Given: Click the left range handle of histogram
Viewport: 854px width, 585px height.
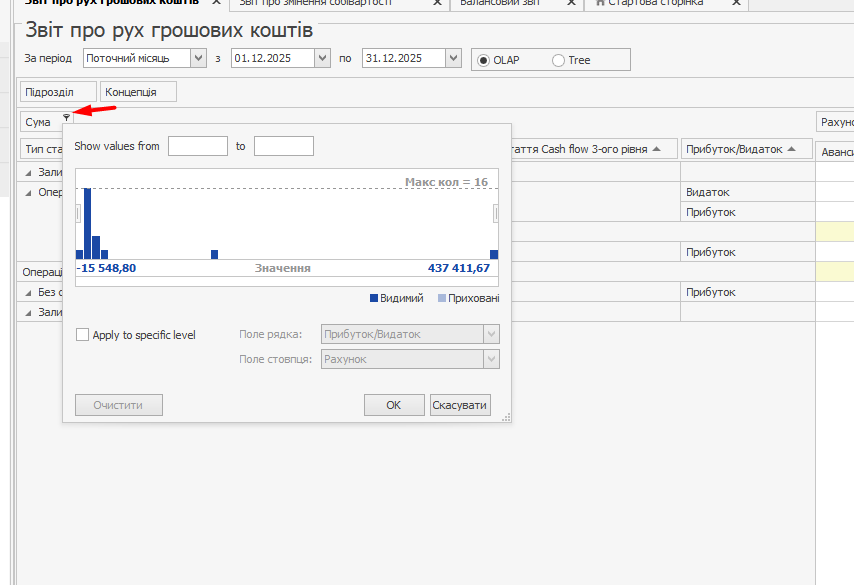Looking at the screenshot, I should click(79, 213).
